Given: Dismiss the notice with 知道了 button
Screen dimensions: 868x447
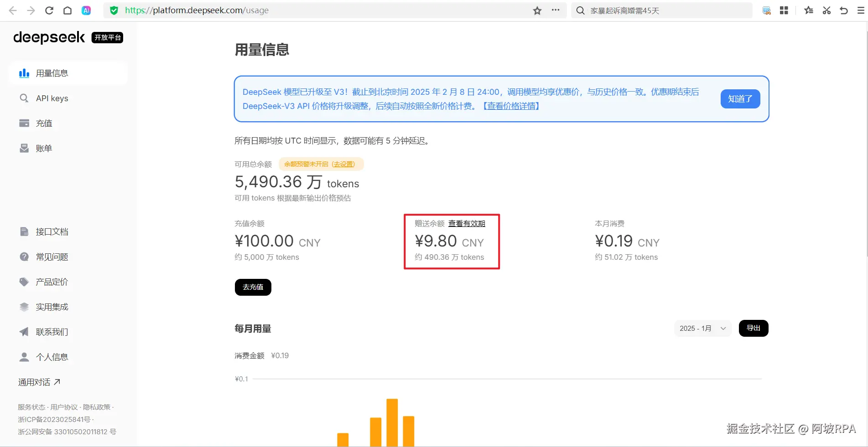Looking at the screenshot, I should tap(740, 99).
